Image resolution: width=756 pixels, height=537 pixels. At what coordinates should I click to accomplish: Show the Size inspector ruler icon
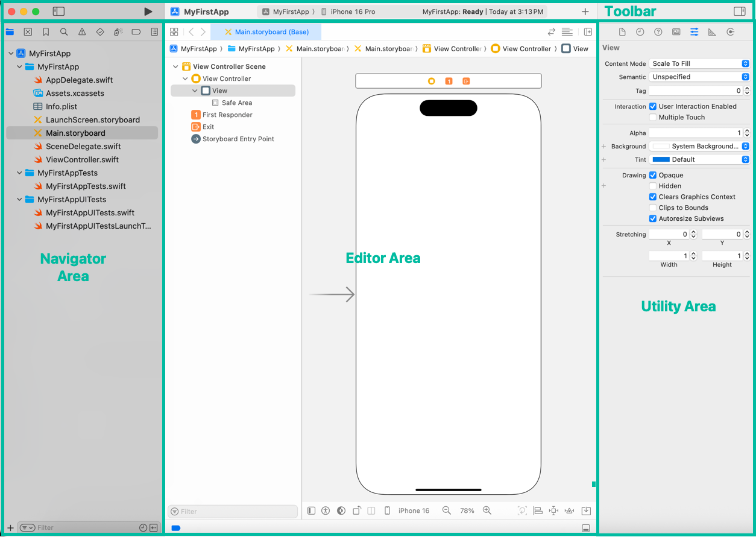point(712,32)
